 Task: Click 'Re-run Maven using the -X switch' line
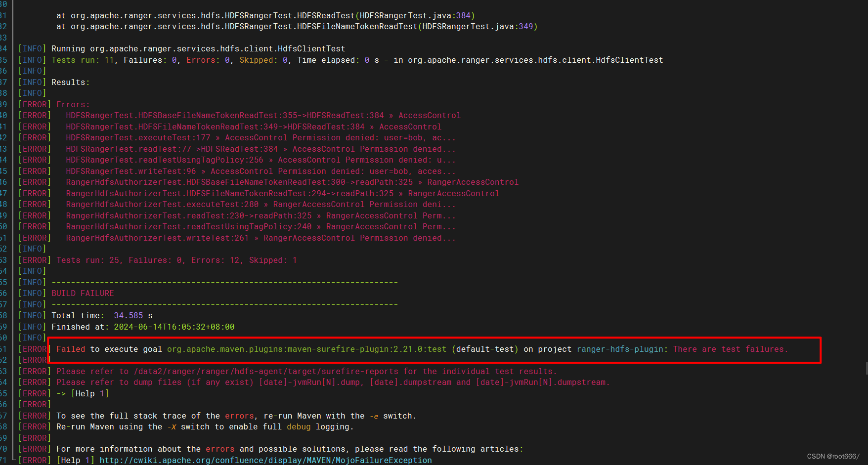(205, 427)
